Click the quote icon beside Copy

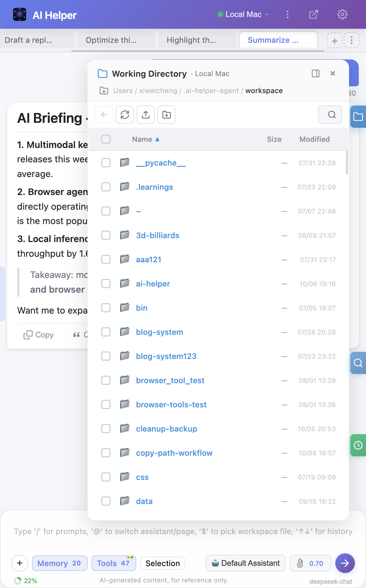[76, 335]
